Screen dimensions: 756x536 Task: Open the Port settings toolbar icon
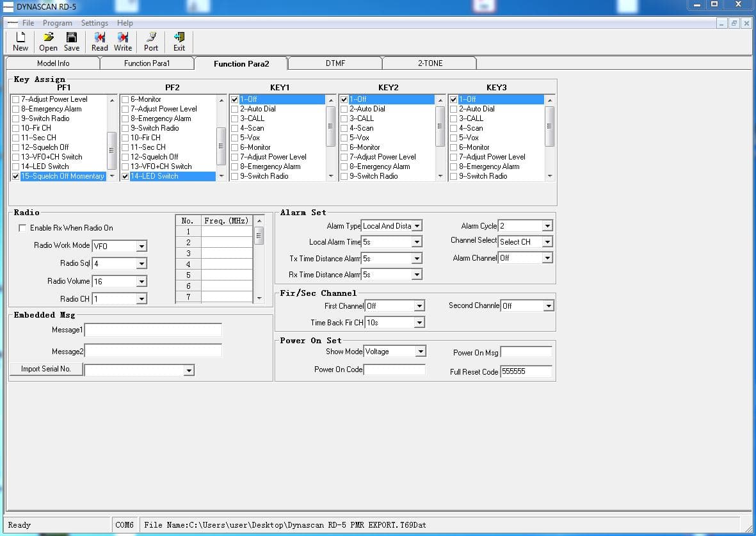(x=151, y=42)
